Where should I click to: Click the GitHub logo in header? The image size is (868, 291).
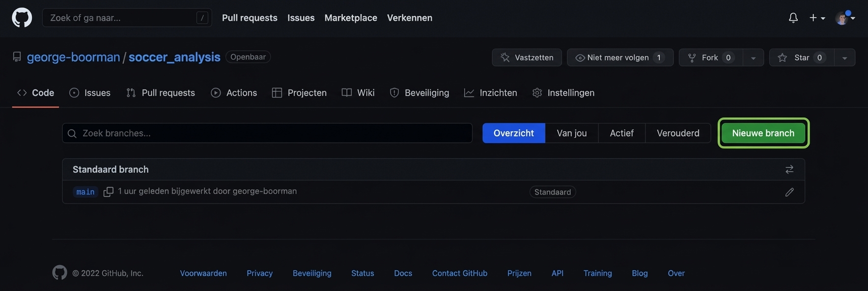(x=22, y=18)
